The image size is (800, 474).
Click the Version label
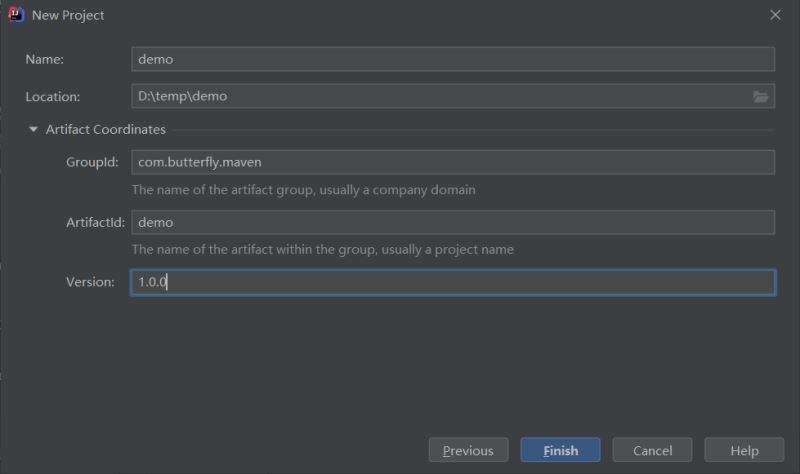90,282
